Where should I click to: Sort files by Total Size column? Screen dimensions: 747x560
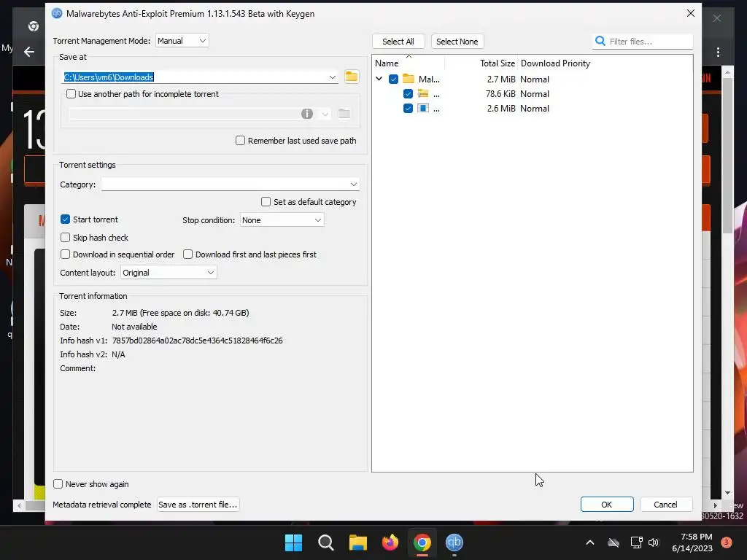pyautogui.click(x=498, y=63)
